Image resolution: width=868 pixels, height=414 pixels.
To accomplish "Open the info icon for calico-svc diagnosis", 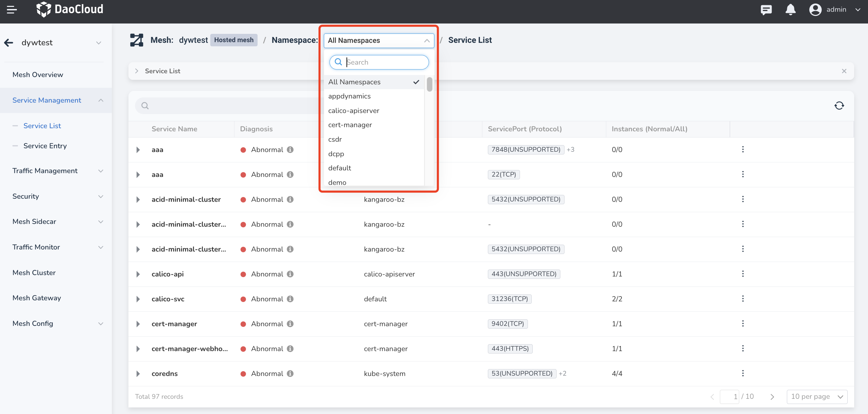I will (290, 299).
